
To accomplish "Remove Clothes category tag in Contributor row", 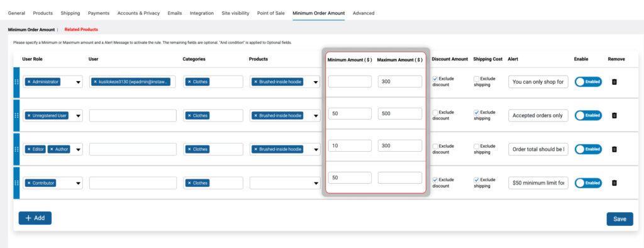I will pyautogui.click(x=189, y=183).
